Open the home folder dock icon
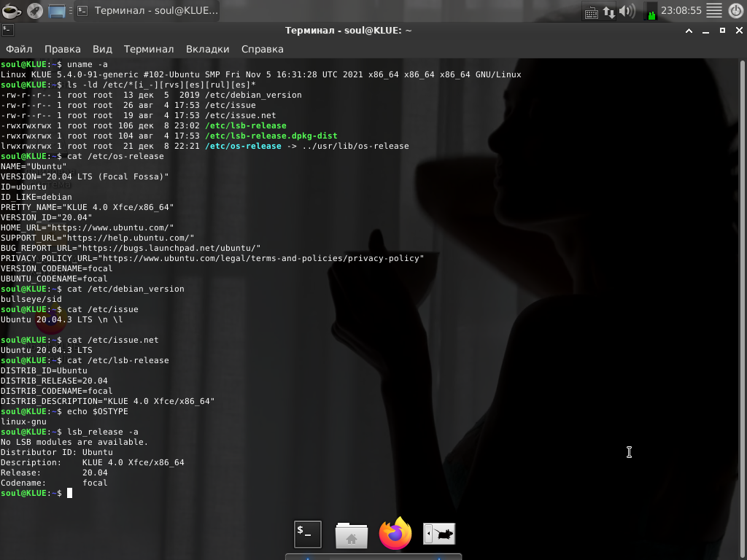 tap(352, 535)
